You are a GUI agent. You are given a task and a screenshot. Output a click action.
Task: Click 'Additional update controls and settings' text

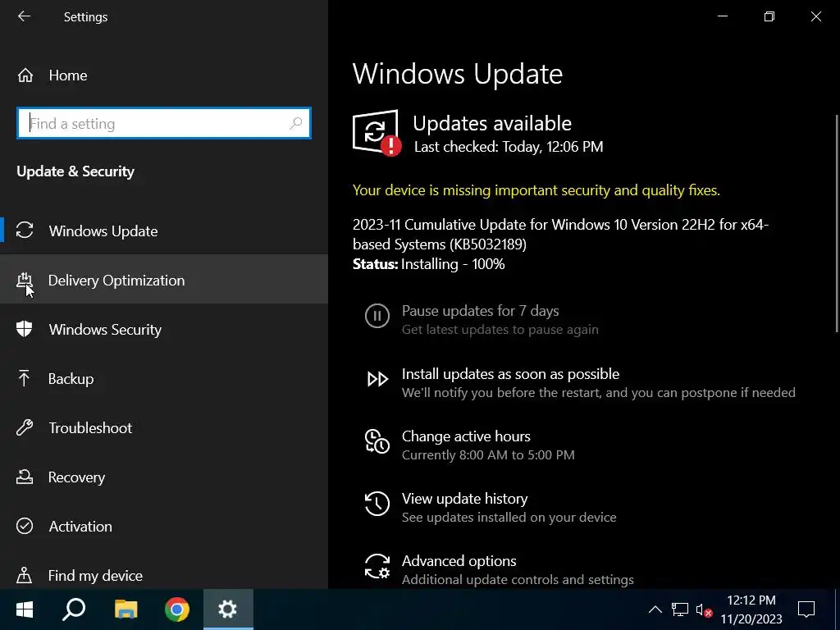coord(518,580)
